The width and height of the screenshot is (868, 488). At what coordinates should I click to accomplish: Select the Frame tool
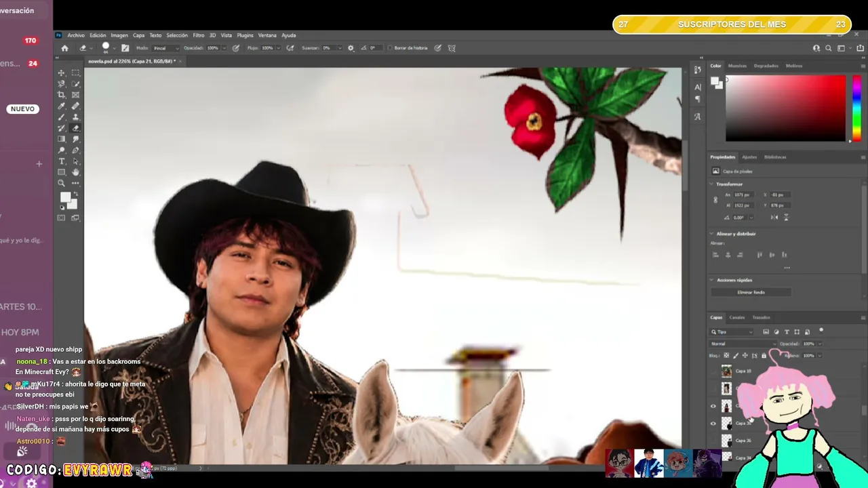click(75, 95)
